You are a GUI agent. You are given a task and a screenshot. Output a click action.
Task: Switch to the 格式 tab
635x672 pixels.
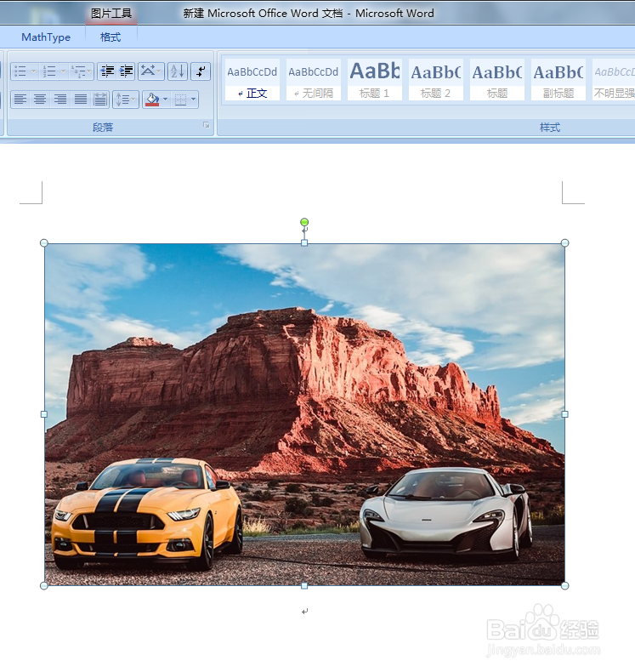[x=111, y=37]
